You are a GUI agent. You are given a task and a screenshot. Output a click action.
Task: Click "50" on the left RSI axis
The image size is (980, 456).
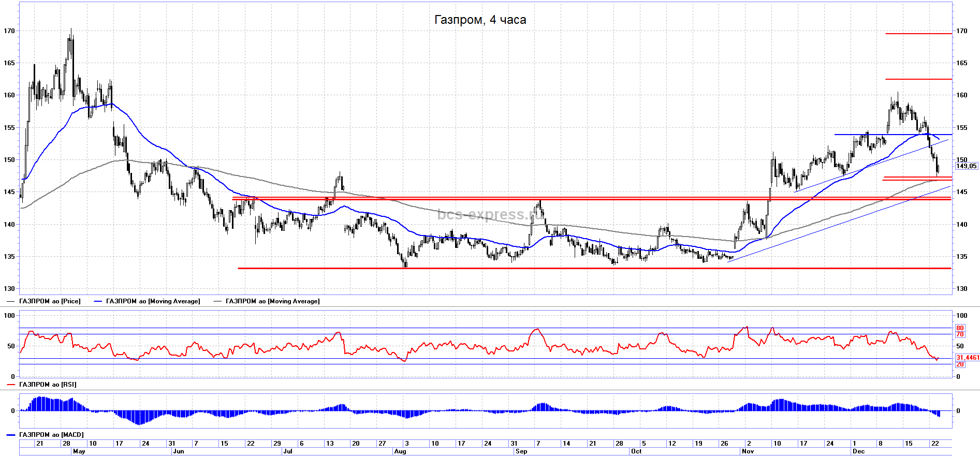coord(11,346)
